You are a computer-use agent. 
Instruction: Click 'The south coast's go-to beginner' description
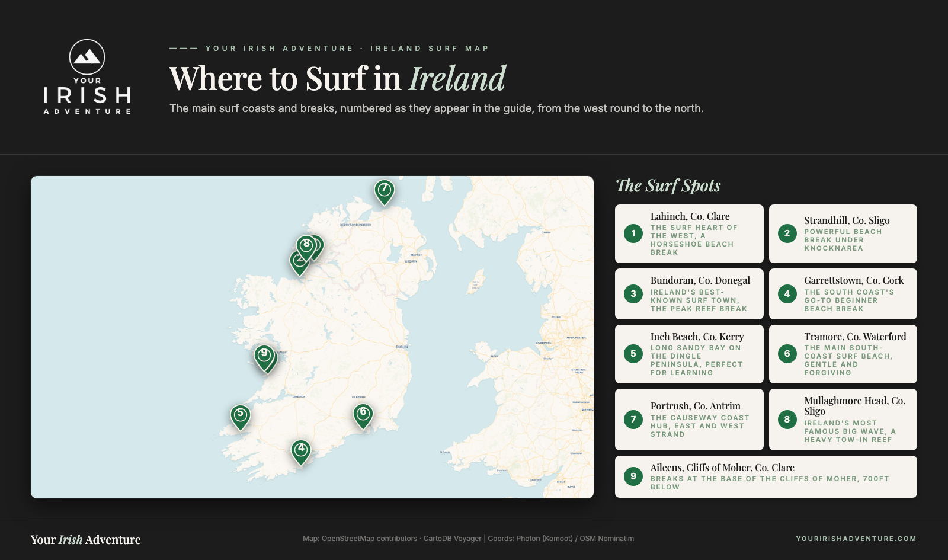pos(849,300)
